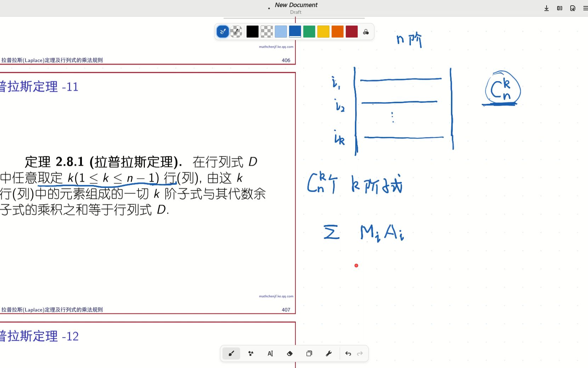Pick the dark blue color swatch
The image size is (588, 368).
pyautogui.click(x=295, y=32)
